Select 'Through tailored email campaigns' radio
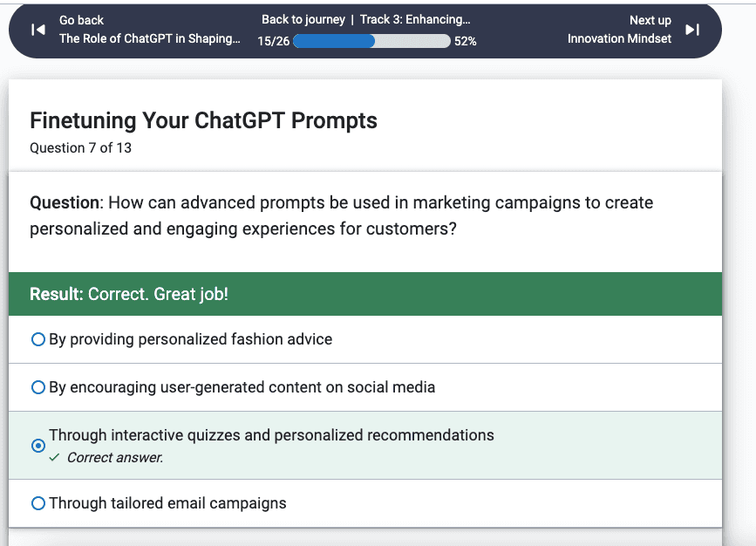 [x=38, y=503]
